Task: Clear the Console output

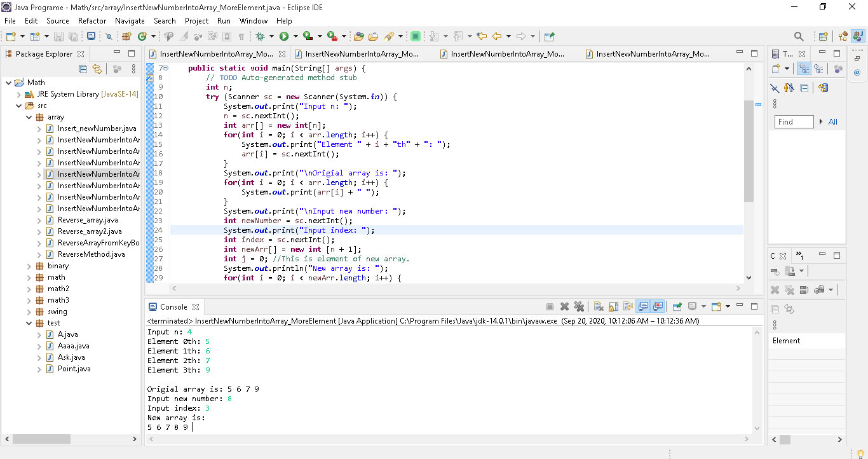Action: (x=599, y=306)
